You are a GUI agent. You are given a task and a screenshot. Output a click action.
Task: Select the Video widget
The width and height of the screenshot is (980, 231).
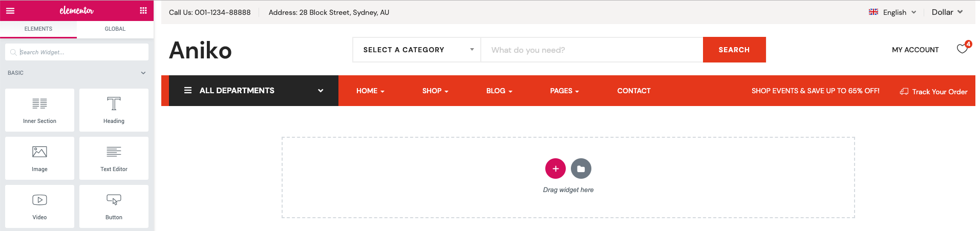[39, 206]
